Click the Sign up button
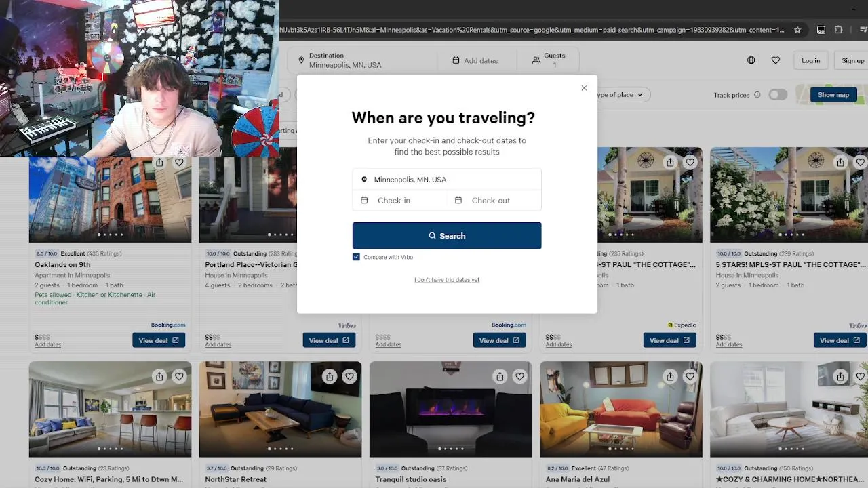This screenshot has height=488, width=868. tap(852, 60)
